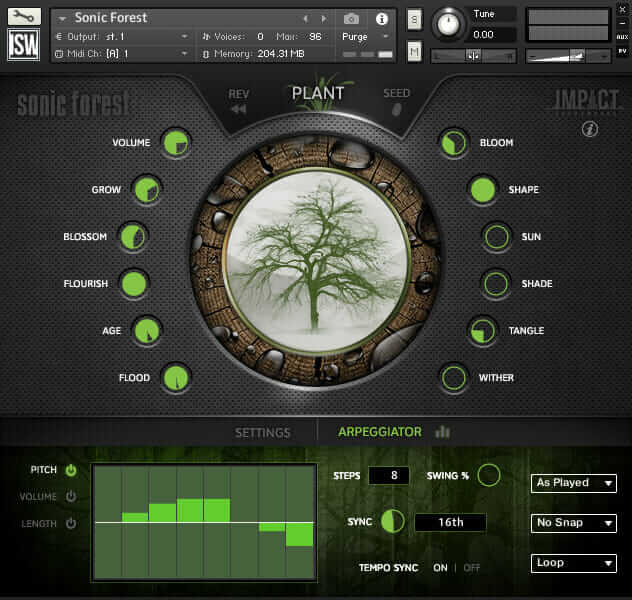
Task: Click the ISW logo icon
Action: click(x=24, y=45)
